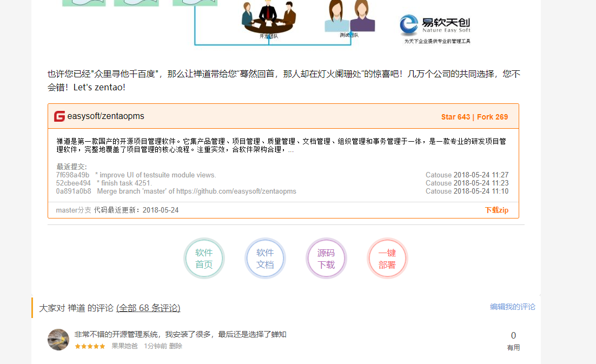Open commit 0a891a0b8

(x=74, y=191)
